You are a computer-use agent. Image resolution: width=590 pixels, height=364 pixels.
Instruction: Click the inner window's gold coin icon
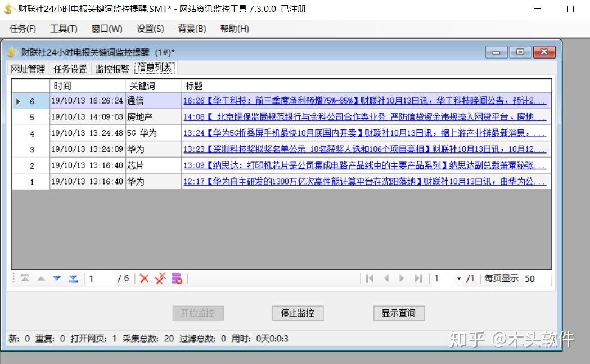tap(12, 52)
